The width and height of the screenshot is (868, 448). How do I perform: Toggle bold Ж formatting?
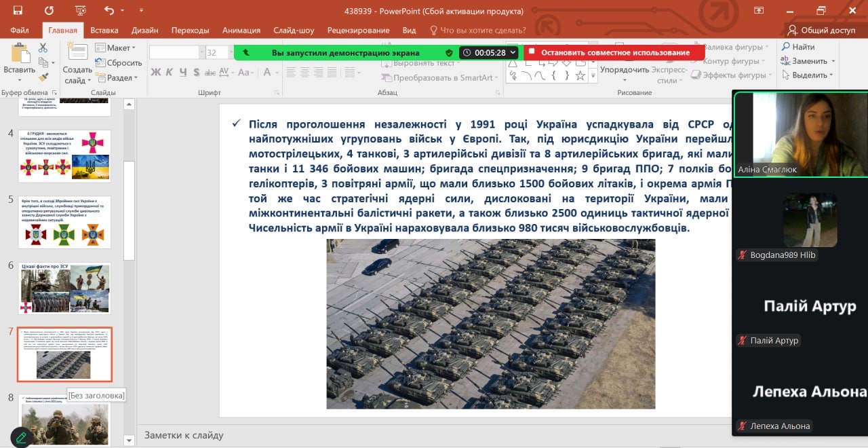pyautogui.click(x=155, y=72)
